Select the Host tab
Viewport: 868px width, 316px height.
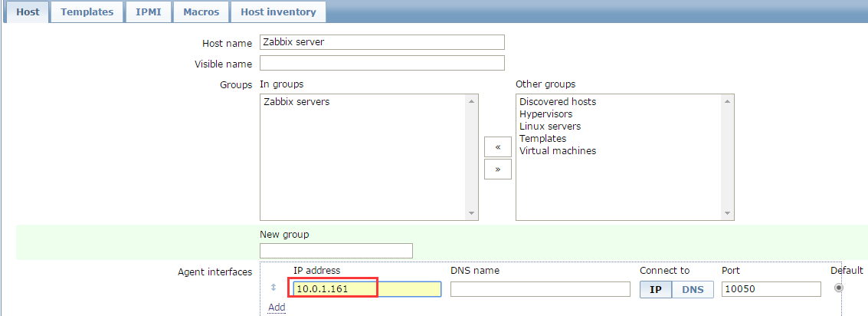point(28,12)
